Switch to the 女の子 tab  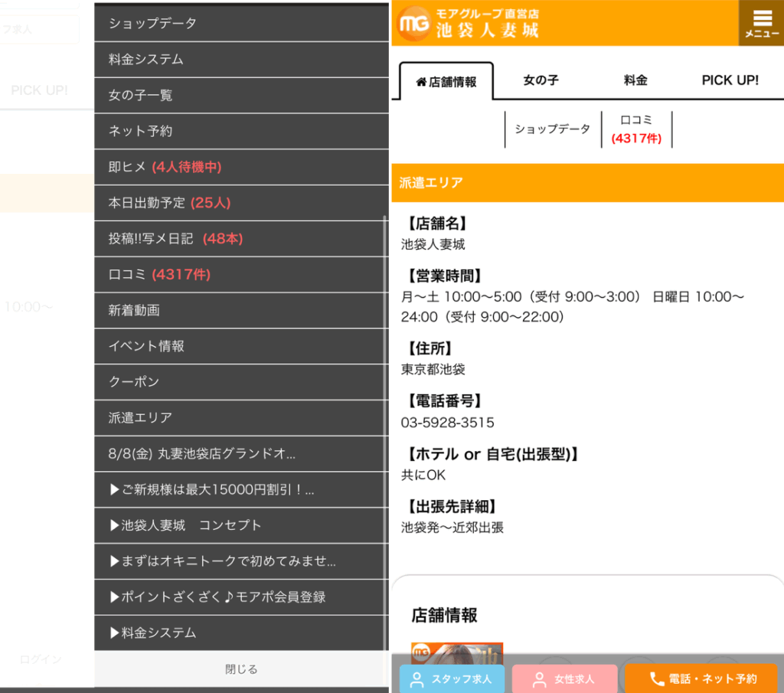coord(541,80)
